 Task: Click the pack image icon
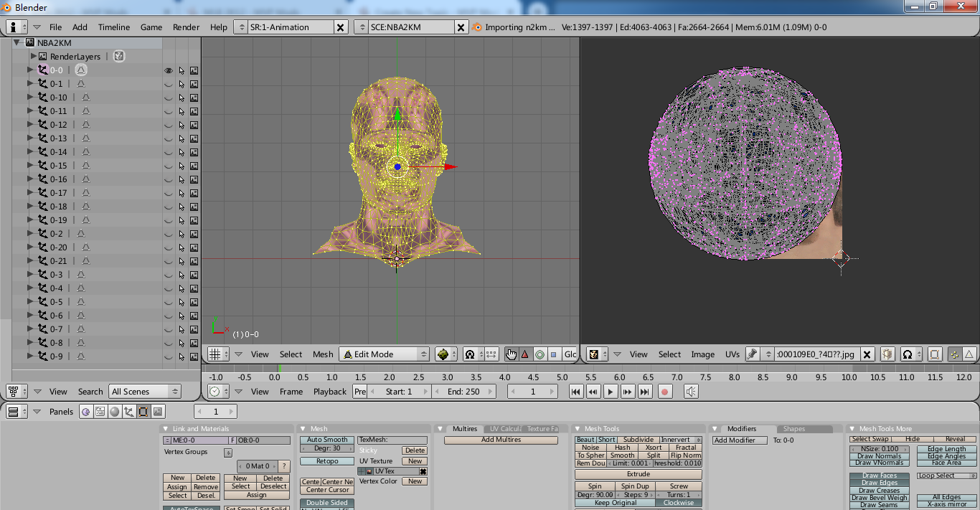click(887, 354)
